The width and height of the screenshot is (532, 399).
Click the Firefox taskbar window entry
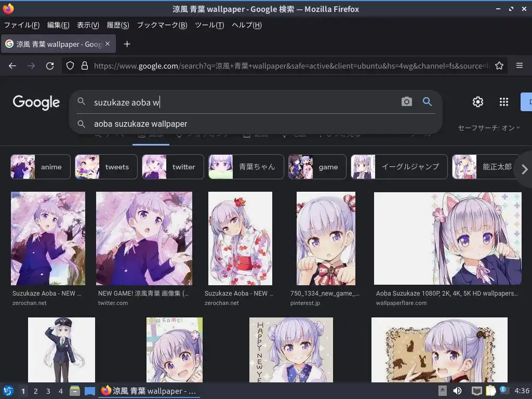pos(149,391)
